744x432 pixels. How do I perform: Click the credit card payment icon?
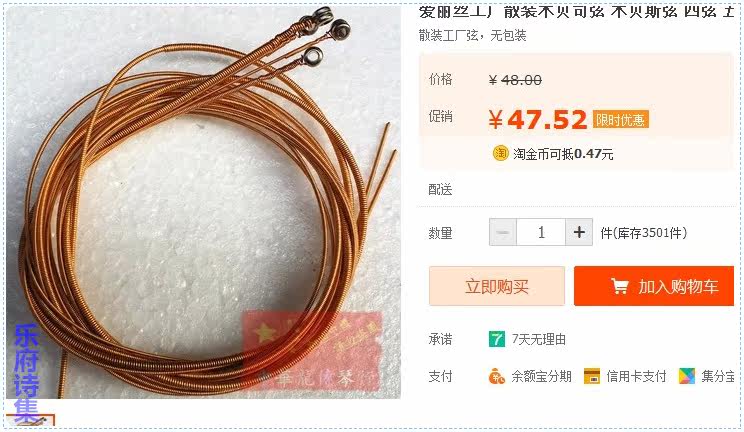click(x=592, y=376)
